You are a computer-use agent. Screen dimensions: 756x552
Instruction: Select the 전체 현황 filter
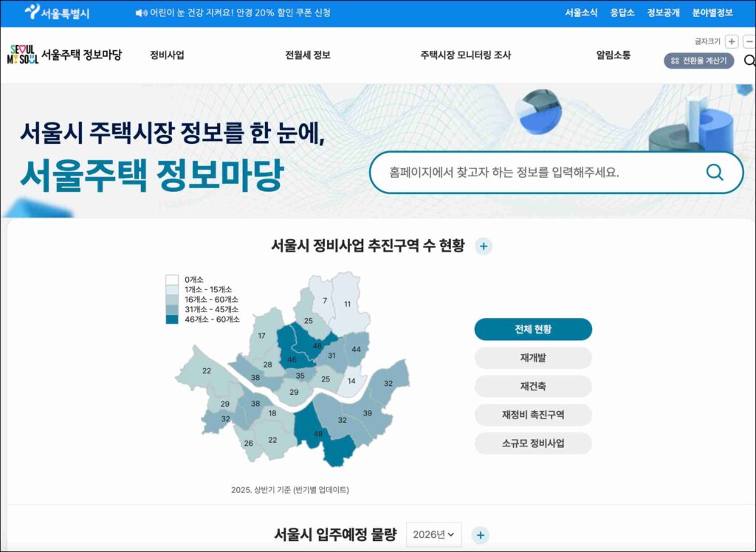533,329
